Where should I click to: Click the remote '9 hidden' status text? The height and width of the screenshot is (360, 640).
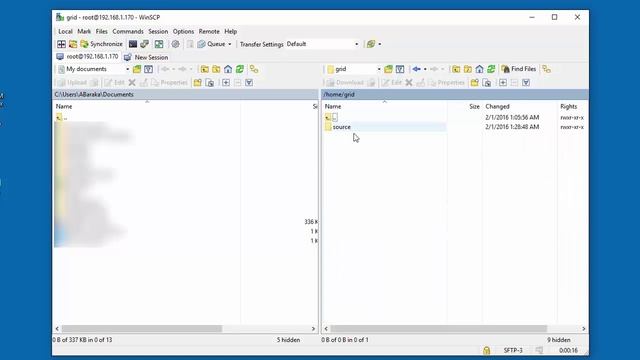coord(559,340)
